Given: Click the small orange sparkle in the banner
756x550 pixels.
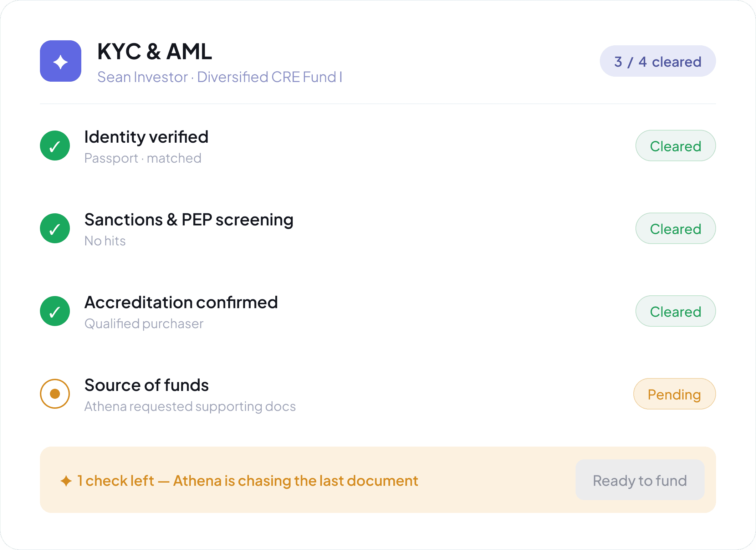Looking at the screenshot, I should [x=66, y=481].
